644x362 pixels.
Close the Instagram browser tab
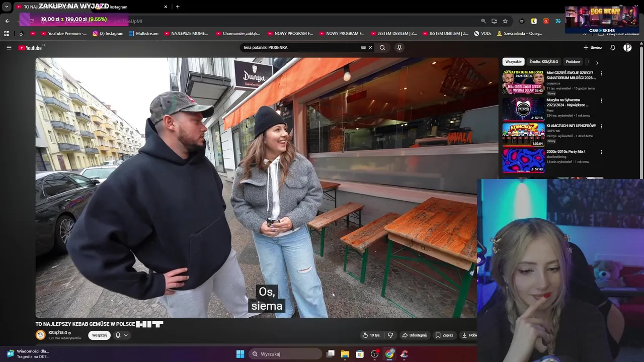click(166, 7)
